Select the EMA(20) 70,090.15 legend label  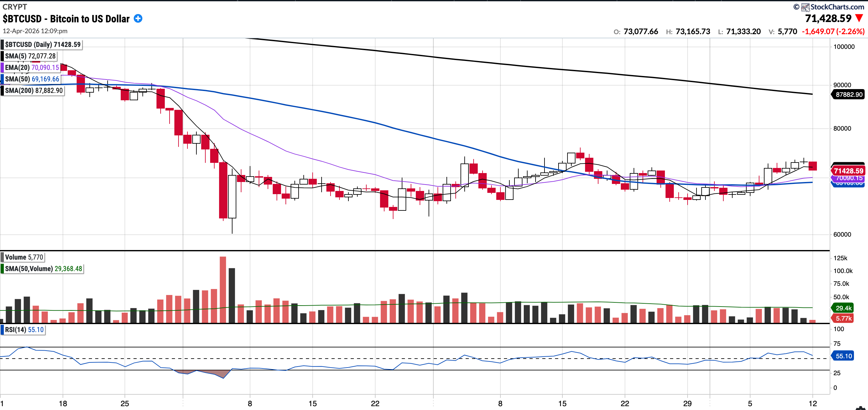pyautogui.click(x=32, y=67)
